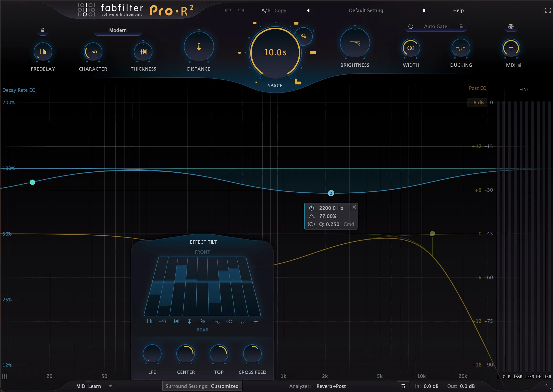This screenshot has height=392, width=553.
Task: Open the Help menu
Action: pos(458,10)
